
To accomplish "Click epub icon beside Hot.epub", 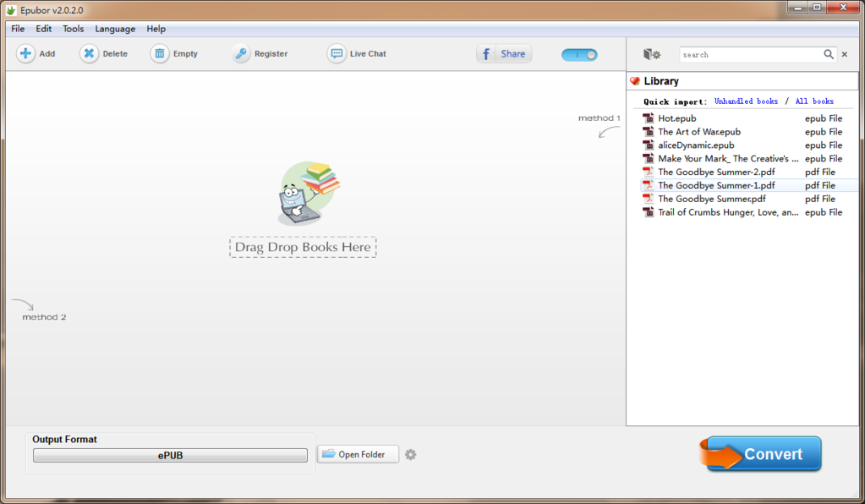I will pyautogui.click(x=649, y=118).
